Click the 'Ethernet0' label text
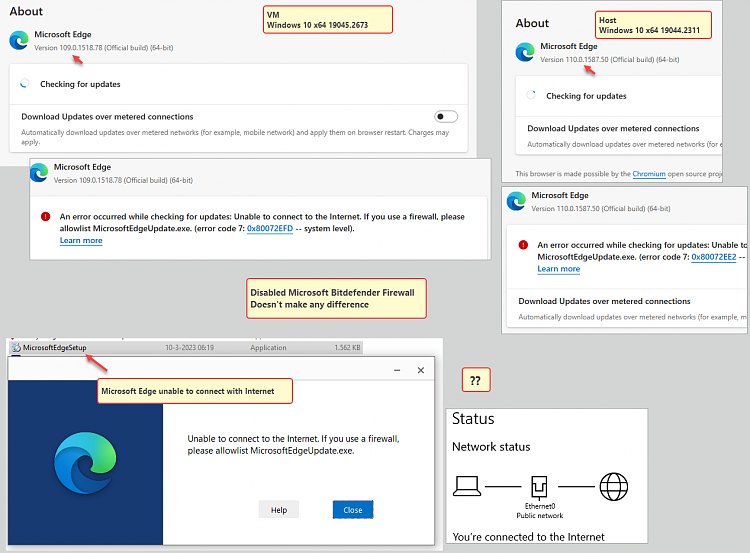This screenshot has height=553, width=750. click(x=540, y=506)
